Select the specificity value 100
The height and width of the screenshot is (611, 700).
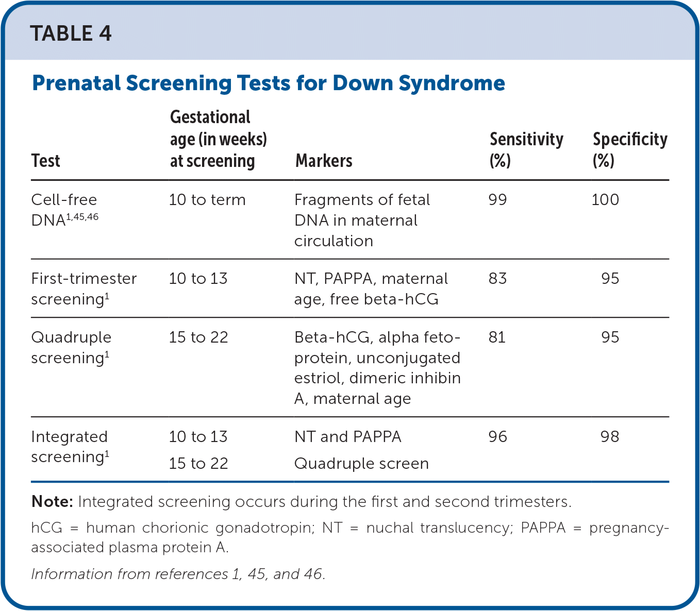(x=605, y=200)
